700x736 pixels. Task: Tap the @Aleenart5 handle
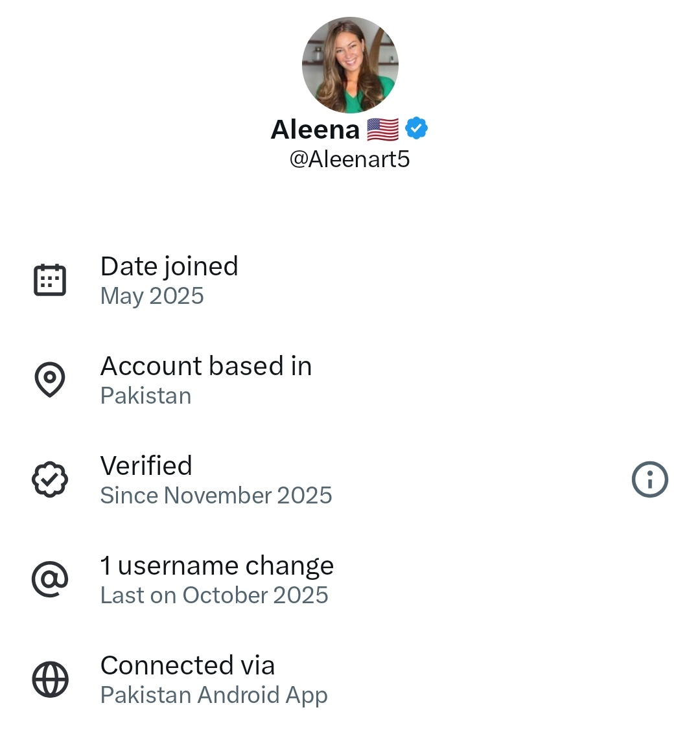(349, 159)
